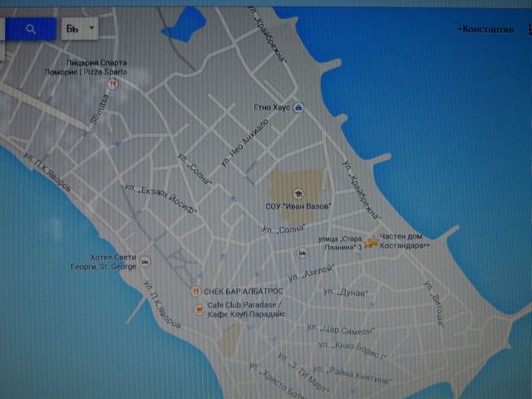Click the СОУ "Иван Вазов" label

pos(298,206)
